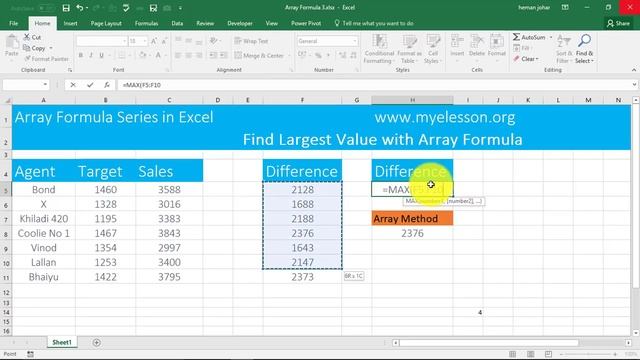Image resolution: width=640 pixels, height=360 pixels.
Task: Collapse the ribbon with arrow
Action: click(x=634, y=70)
